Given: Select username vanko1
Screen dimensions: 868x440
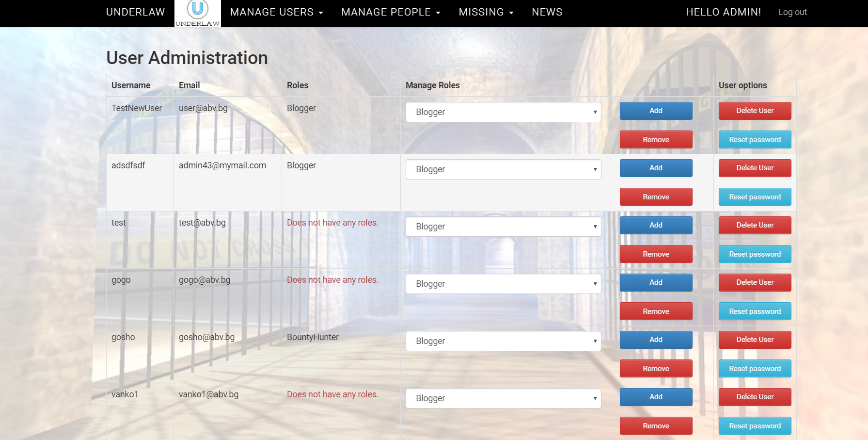Looking at the screenshot, I should tap(125, 394).
